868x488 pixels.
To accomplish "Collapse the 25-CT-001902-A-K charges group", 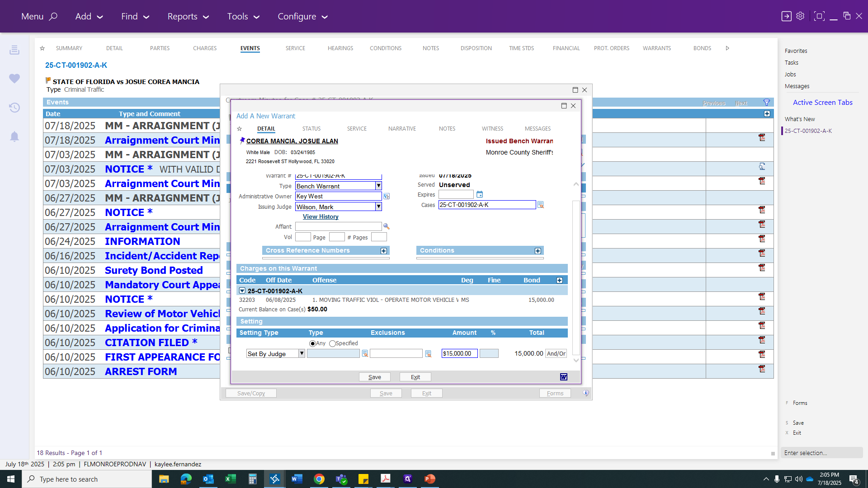I will [x=242, y=291].
